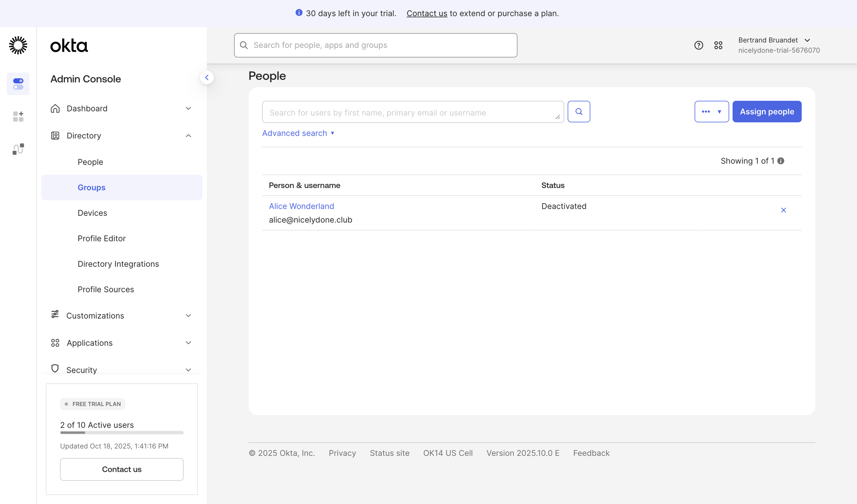This screenshot has width=857, height=504.
Task: Collapse the Directory menu chevron
Action: [x=188, y=136]
